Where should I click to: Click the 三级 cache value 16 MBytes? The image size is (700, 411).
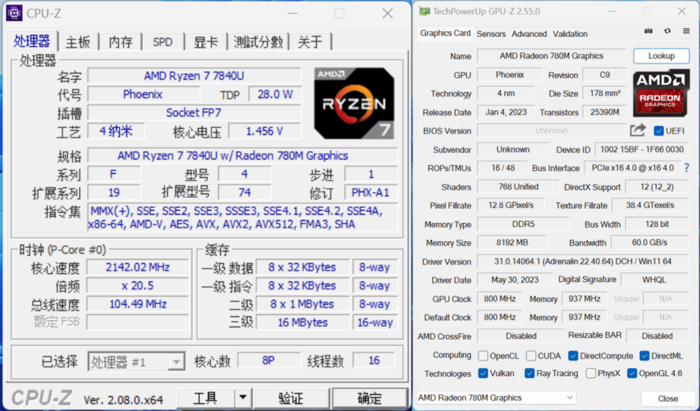302,323
